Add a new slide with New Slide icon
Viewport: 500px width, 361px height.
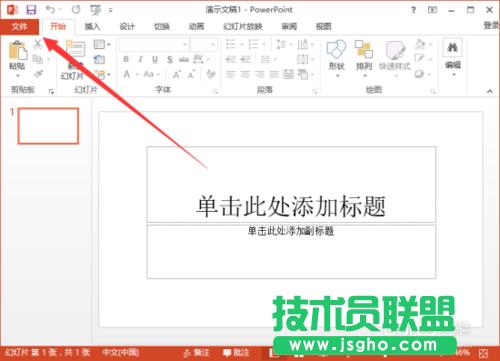click(x=76, y=49)
